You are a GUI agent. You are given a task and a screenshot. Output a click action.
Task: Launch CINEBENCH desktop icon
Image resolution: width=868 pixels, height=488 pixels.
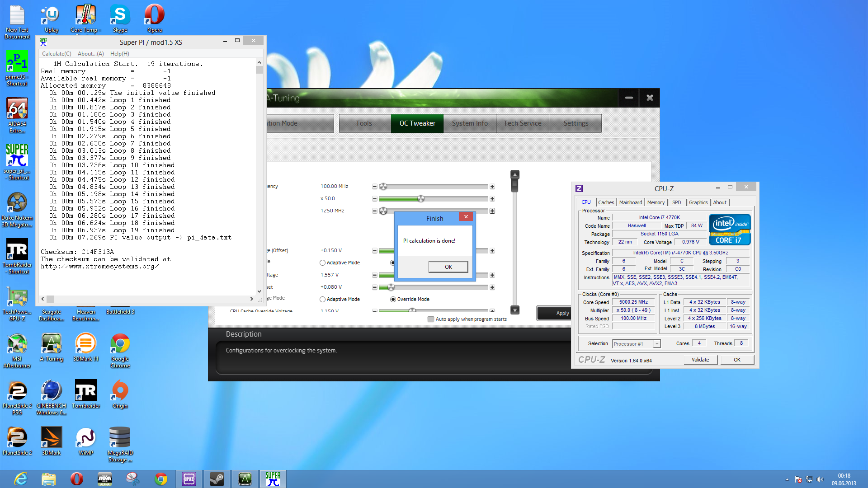pyautogui.click(x=51, y=397)
